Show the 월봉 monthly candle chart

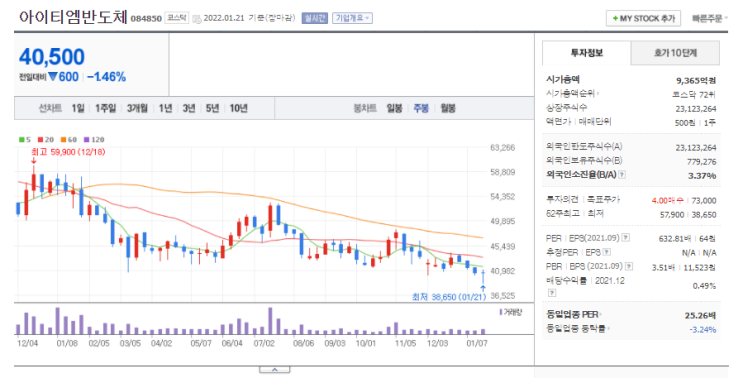[x=448, y=108]
